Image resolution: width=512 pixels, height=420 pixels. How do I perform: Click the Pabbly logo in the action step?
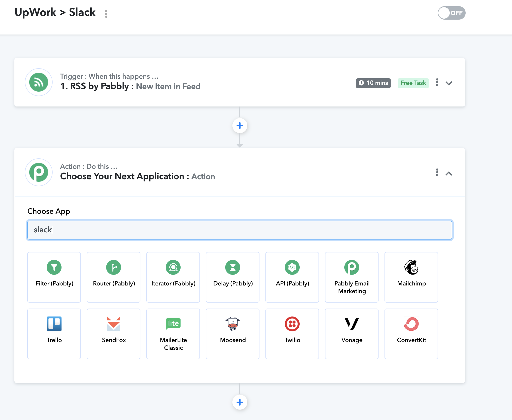[x=39, y=172]
